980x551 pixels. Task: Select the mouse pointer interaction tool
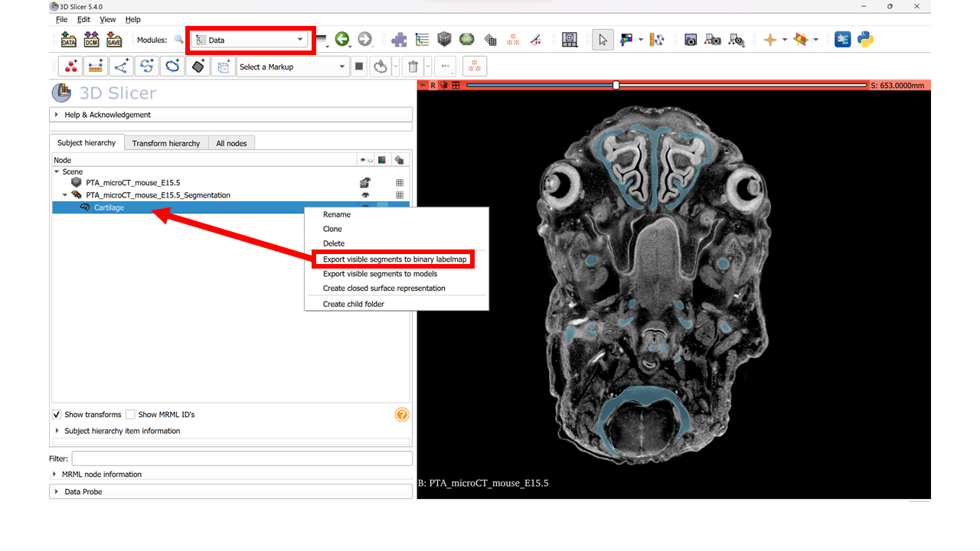[603, 40]
